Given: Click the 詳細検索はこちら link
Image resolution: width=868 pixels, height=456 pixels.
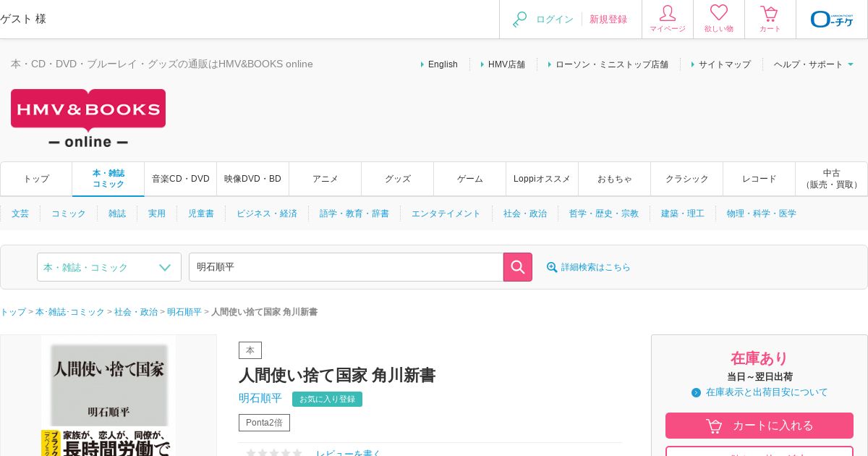Looking at the screenshot, I should point(596,267).
